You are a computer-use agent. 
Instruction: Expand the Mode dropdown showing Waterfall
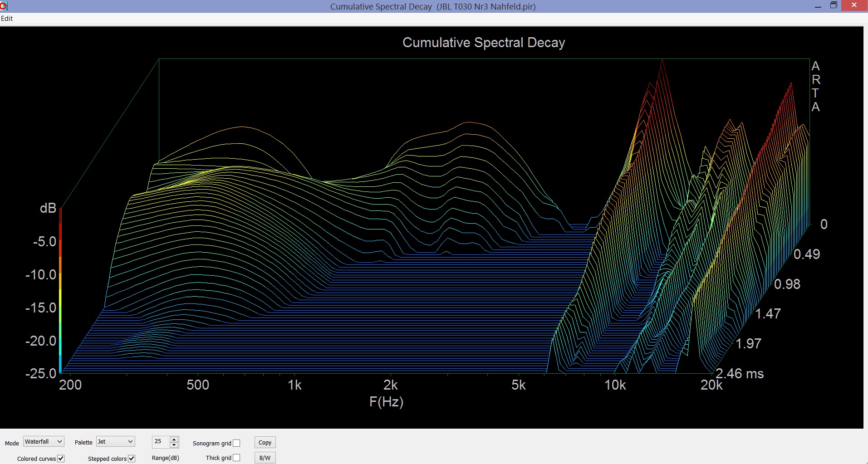pyautogui.click(x=44, y=442)
